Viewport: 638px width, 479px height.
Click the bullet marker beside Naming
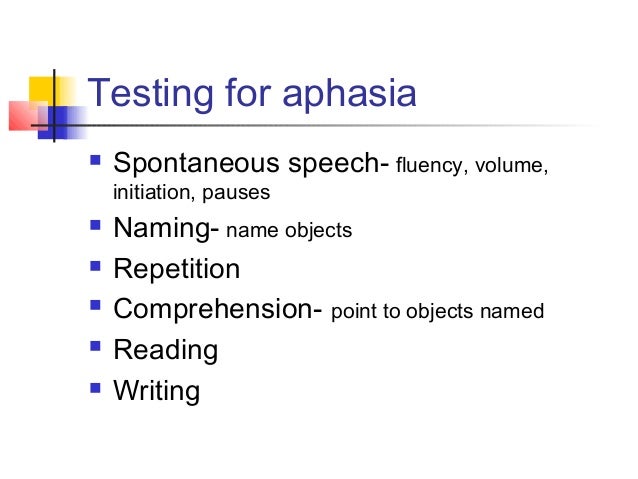coord(95,225)
